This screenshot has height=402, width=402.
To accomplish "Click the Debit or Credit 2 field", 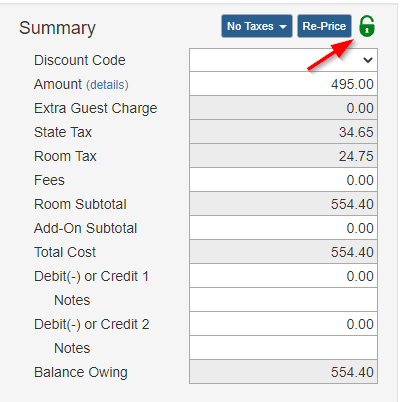I will (x=283, y=324).
